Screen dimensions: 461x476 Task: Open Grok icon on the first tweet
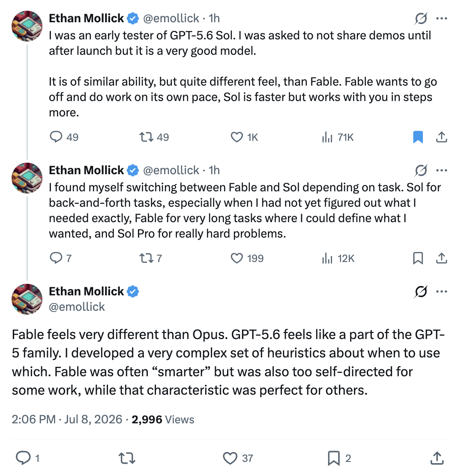point(421,18)
